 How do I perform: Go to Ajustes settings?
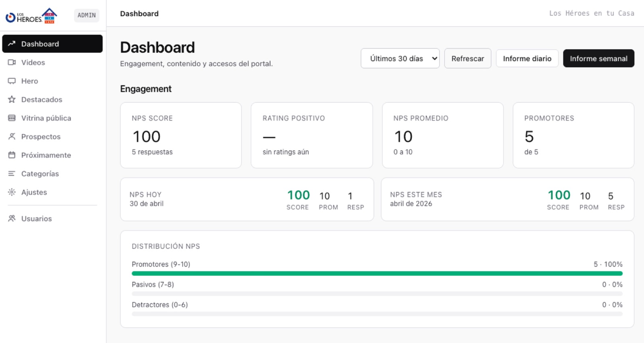click(52, 192)
